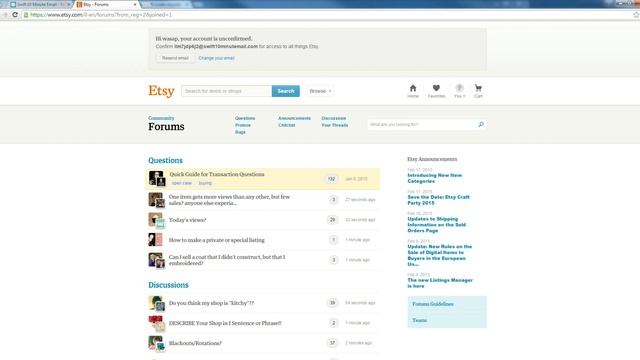Image resolution: width=640 pixels, height=360 pixels.
Task: Open How to make a private listing thread
Action: click(217, 240)
